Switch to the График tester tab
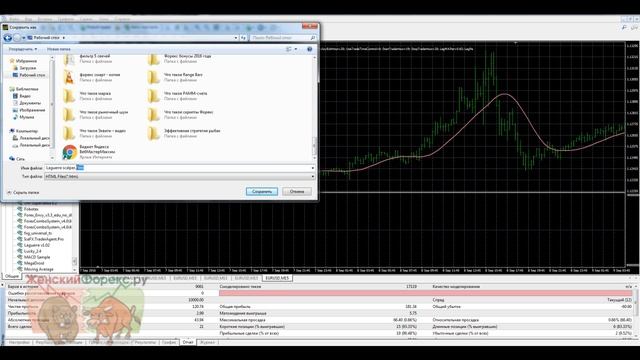The height and width of the screenshot is (360, 640). 169,342
